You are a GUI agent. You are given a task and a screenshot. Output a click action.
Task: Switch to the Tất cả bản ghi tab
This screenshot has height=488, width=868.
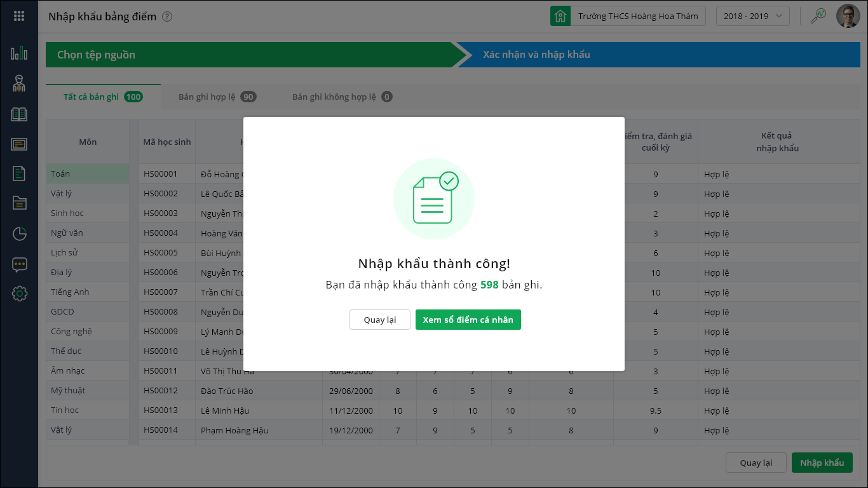click(x=103, y=97)
